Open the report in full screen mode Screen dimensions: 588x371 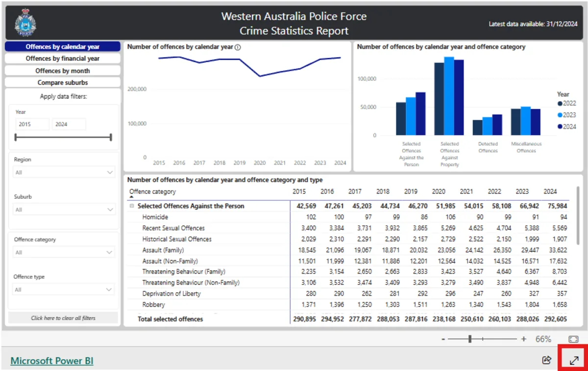tap(574, 360)
